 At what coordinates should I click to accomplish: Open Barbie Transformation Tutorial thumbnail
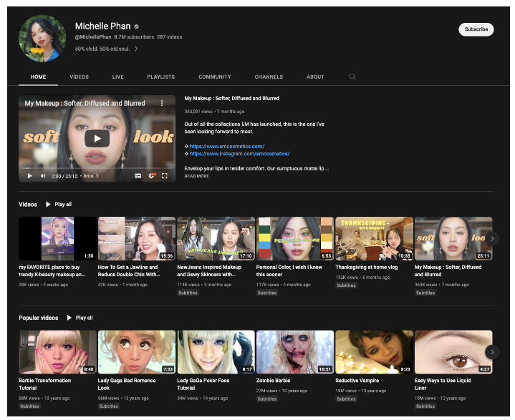57,352
